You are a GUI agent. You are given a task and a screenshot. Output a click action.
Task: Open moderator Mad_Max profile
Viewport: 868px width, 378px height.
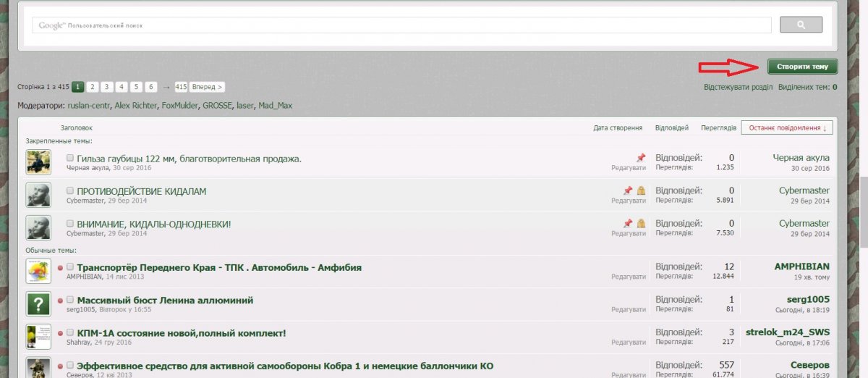point(276,106)
